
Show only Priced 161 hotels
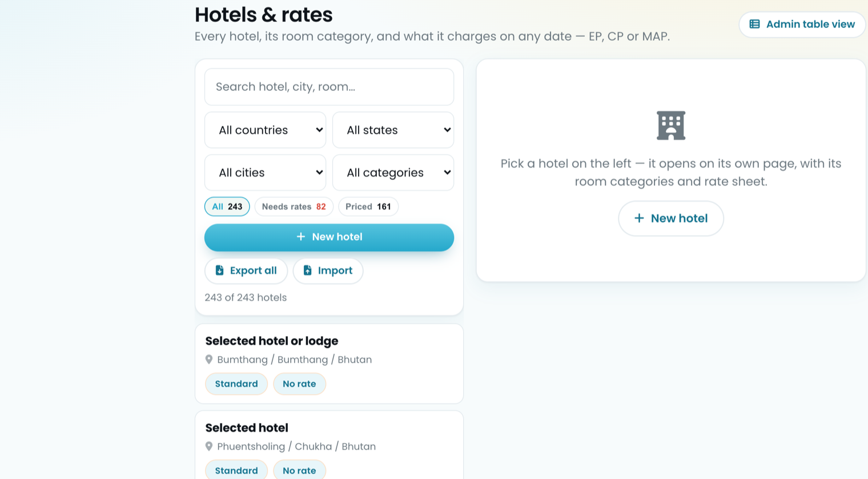point(368,207)
